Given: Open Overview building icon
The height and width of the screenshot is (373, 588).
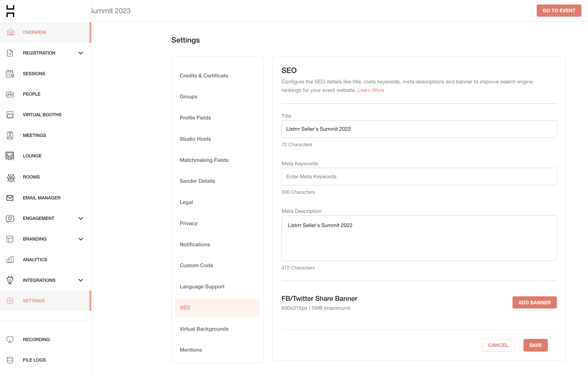Looking at the screenshot, I should coord(10,32).
